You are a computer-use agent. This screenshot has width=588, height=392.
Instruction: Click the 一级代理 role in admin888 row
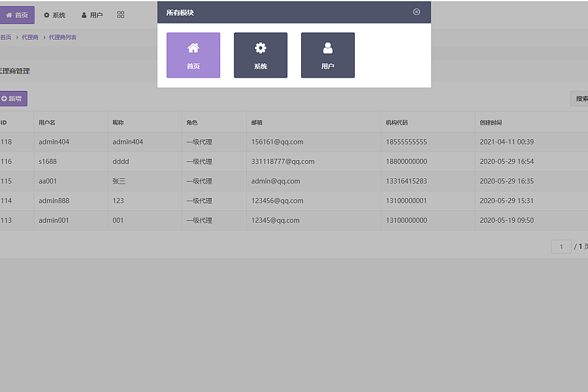pos(199,201)
